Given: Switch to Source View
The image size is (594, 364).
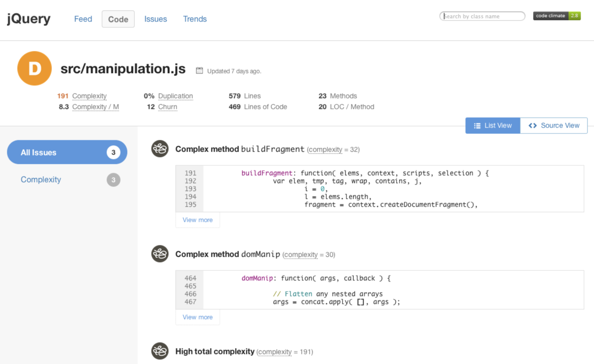Looking at the screenshot, I should click(x=554, y=126).
